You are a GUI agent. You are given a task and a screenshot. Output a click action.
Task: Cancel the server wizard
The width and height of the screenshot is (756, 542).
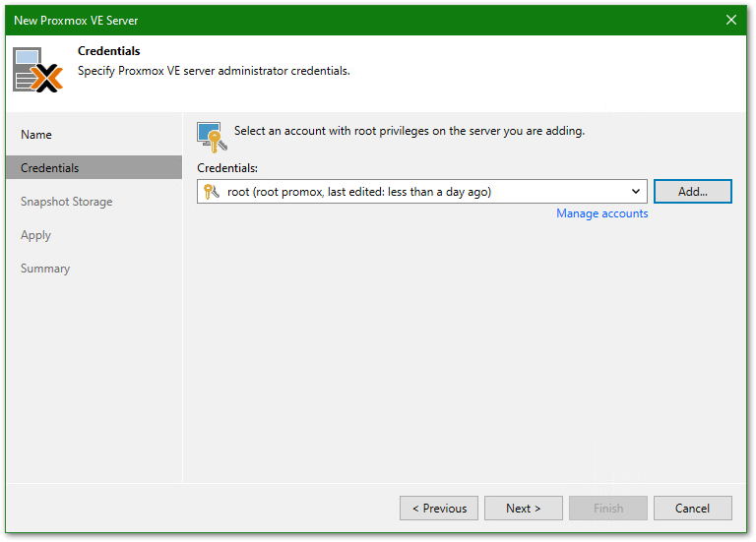pyautogui.click(x=693, y=509)
